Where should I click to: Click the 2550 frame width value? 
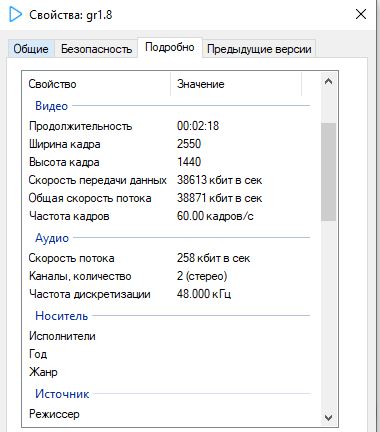189,144
